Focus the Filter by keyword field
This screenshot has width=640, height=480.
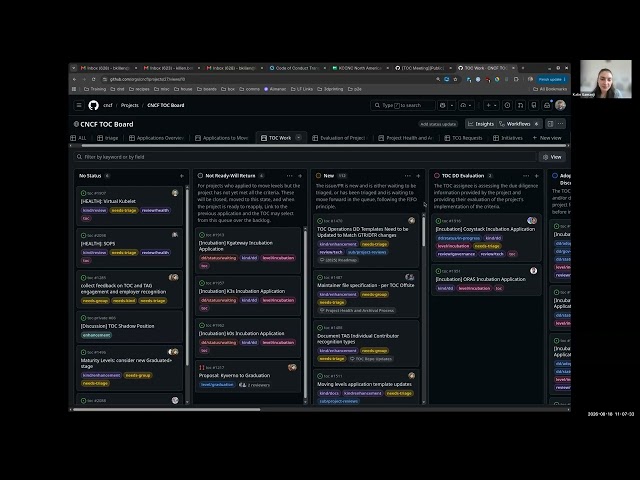305,157
